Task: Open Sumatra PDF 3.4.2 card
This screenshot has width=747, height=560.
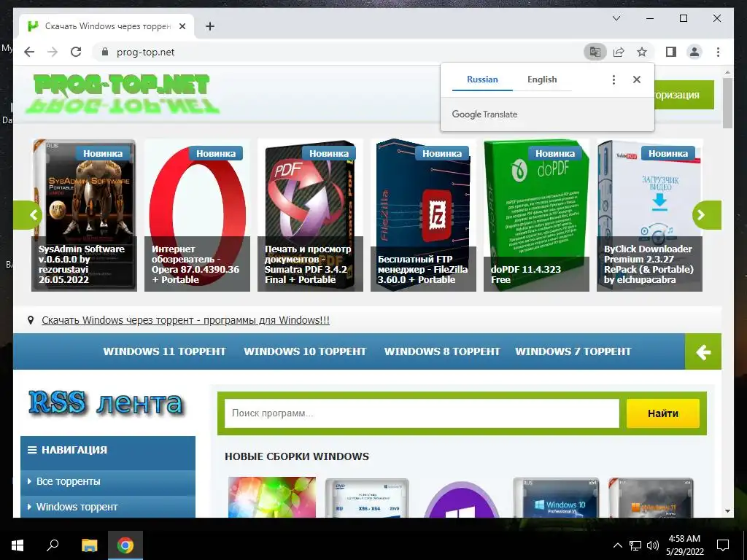Action: pos(310,215)
